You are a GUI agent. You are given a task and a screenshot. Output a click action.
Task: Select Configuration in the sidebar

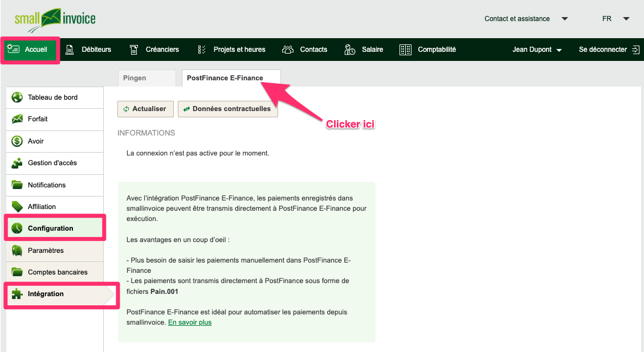[55, 228]
